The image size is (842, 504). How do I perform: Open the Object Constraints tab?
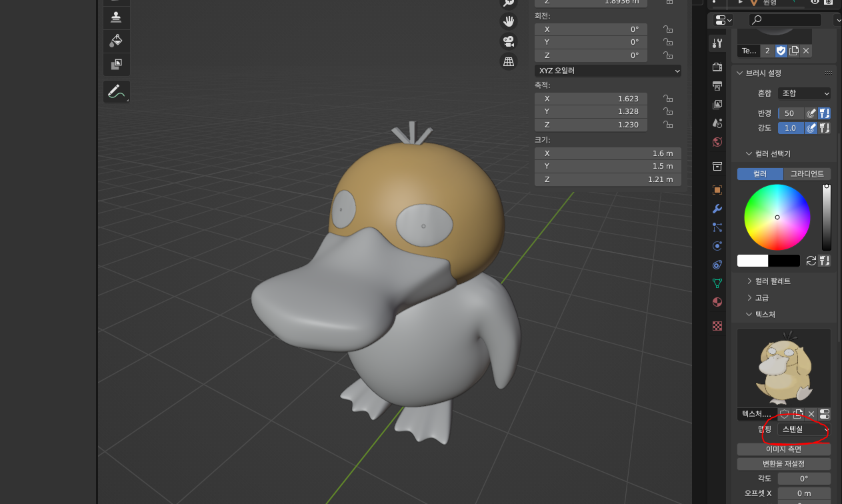tap(717, 264)
